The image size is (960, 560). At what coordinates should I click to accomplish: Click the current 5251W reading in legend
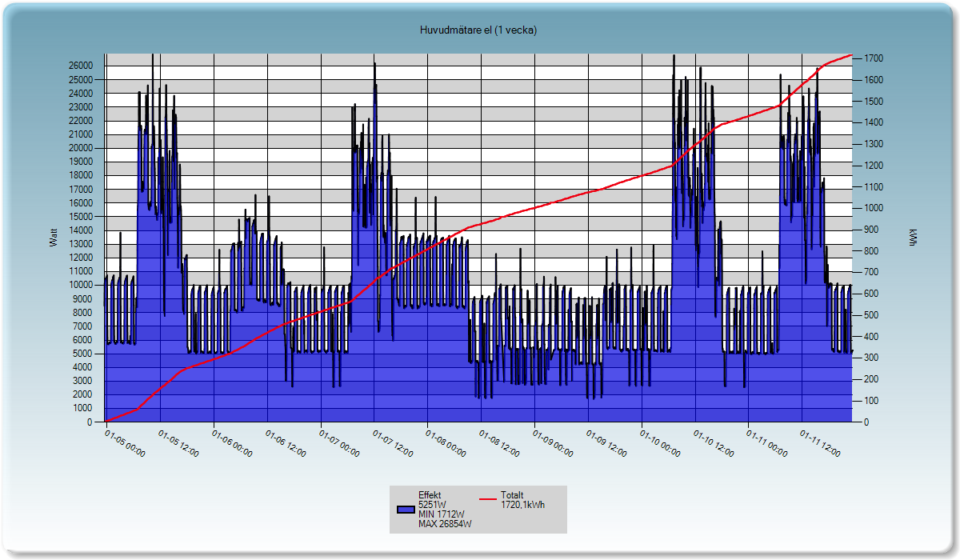432,505
